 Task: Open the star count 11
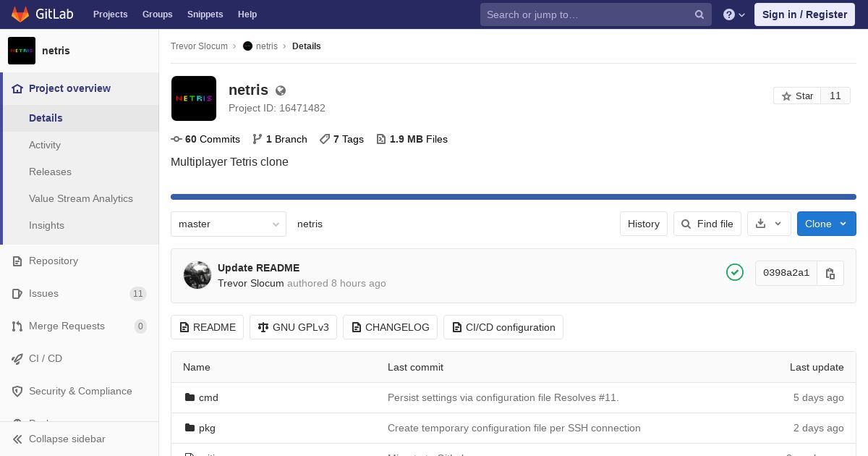(835, 96)
